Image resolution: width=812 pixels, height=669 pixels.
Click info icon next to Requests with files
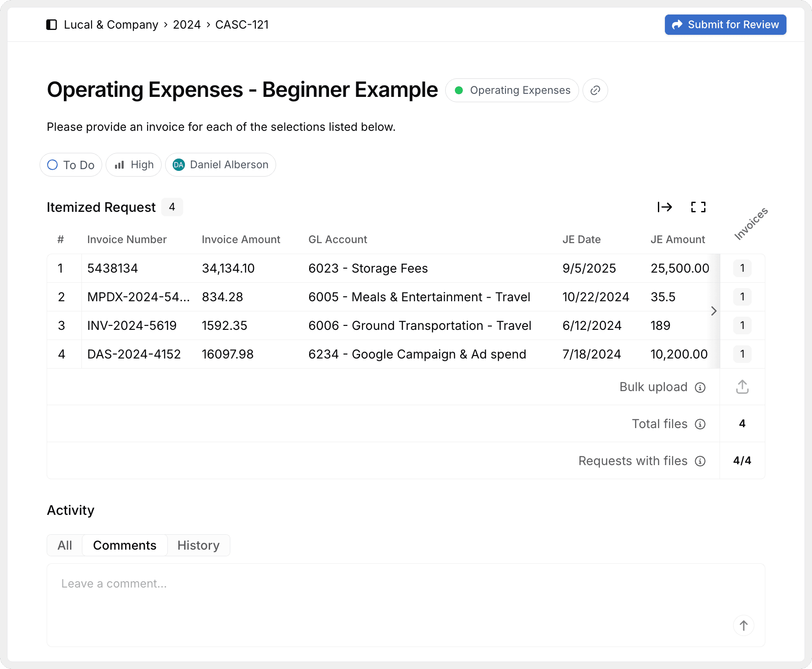click(700, 461)
